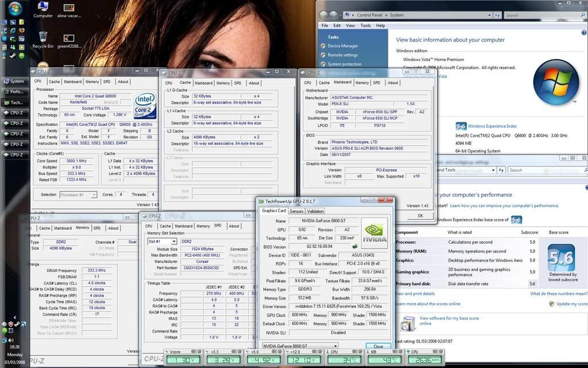The image size is (588, 368).
Task: Switch to the Perfo... taskbar button
Action: (15, 91)
